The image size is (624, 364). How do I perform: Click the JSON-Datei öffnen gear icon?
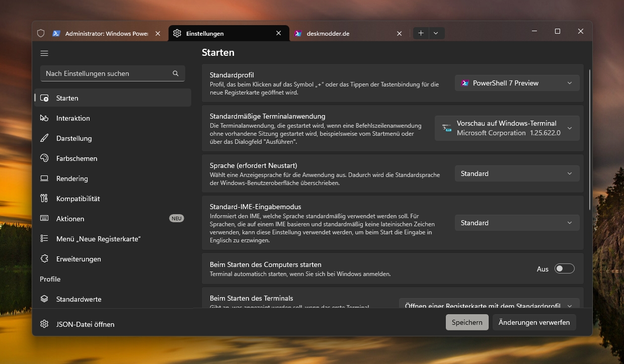(44, 324)
